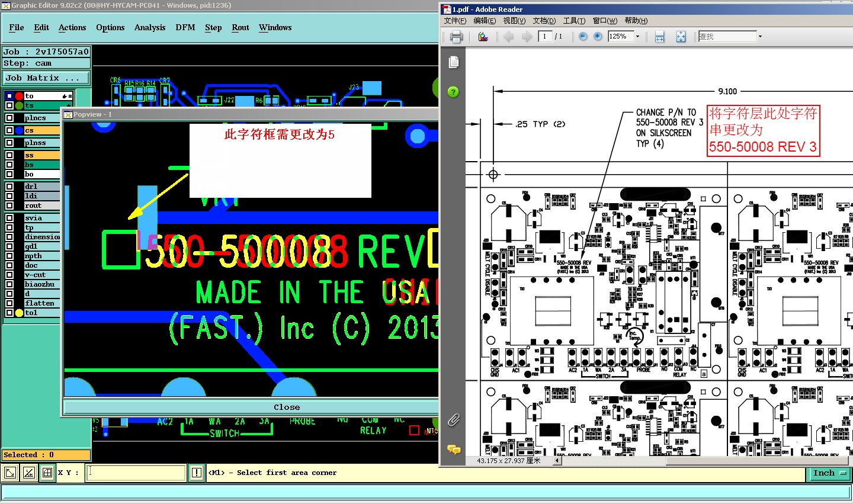Open the File menu in Graphic Editor
The height and width of the screenshot is (504, 853).
tap(17, 27)
